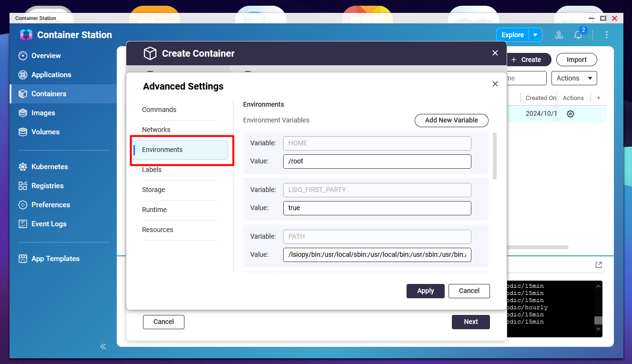Collapse the sidebar with double-chevron icon

pos(103,346)
